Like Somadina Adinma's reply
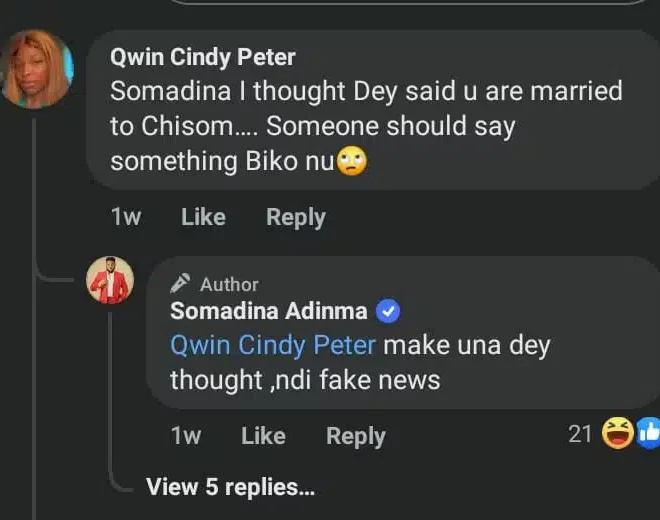This screenshot has width=660, height=520. click(263, 436)
